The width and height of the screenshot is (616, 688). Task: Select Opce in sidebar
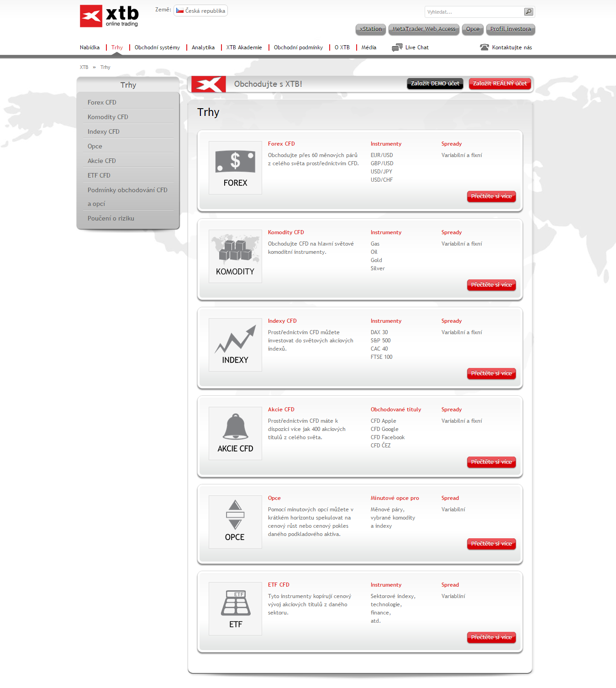pyautogui.click(x=95, y=146)
